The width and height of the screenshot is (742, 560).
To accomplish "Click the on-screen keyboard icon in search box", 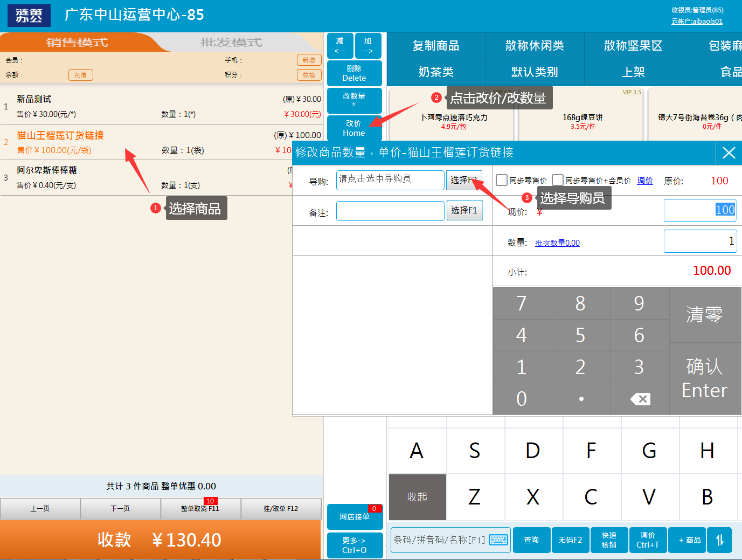I will pos(498,540).
